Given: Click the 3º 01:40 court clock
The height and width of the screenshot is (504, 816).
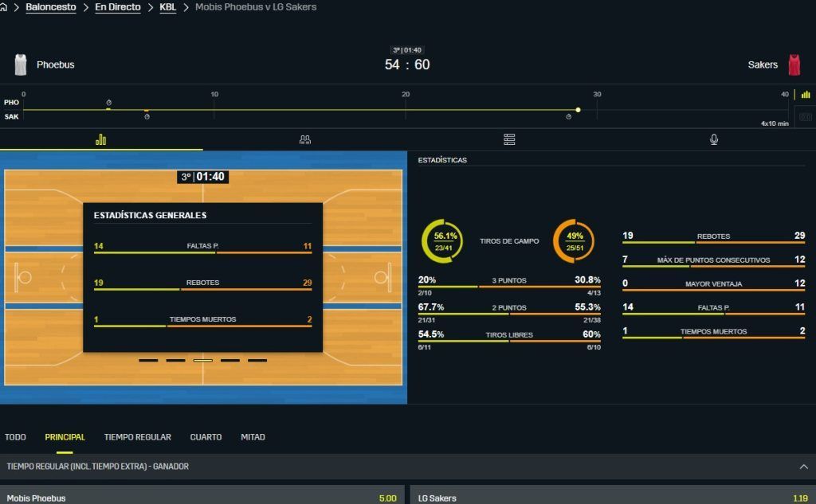Looking at the screenshot, I should 202,177.
